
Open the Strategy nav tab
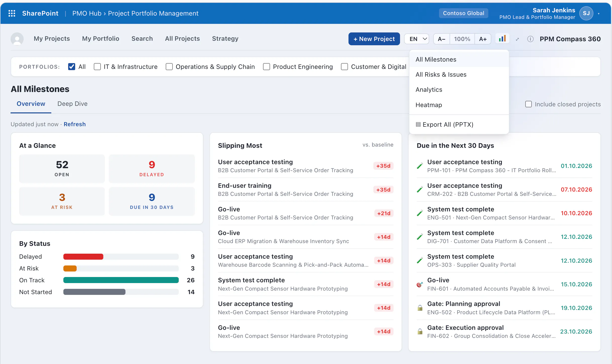225,38
